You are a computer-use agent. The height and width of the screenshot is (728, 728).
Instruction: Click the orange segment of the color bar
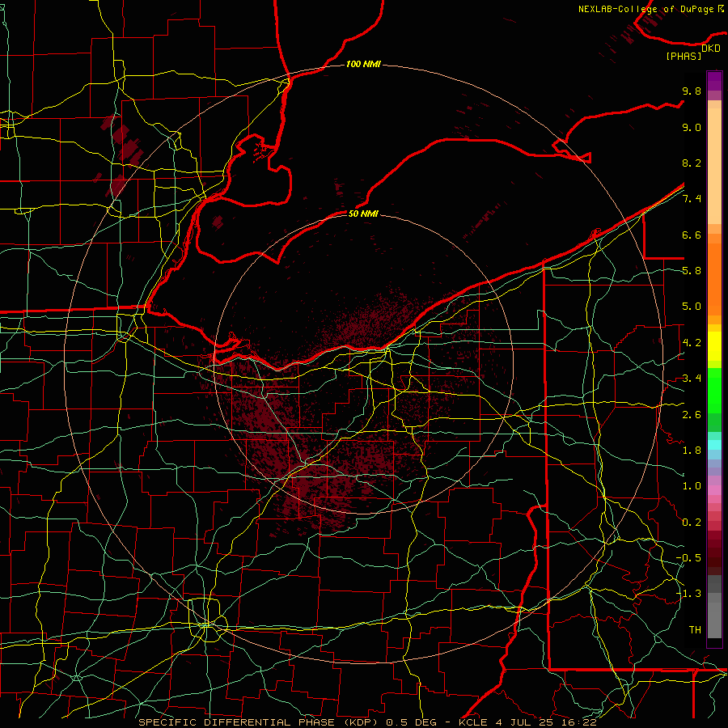pos(714,279)
